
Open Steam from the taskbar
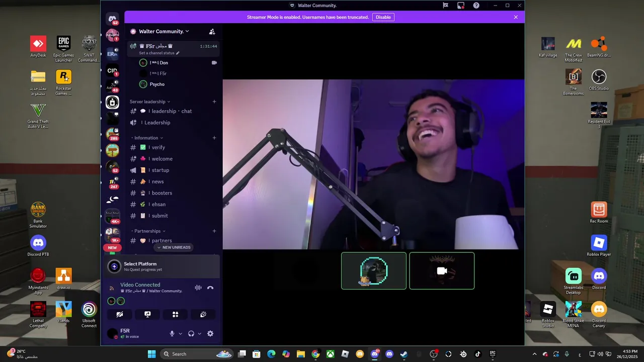(404, 354)
